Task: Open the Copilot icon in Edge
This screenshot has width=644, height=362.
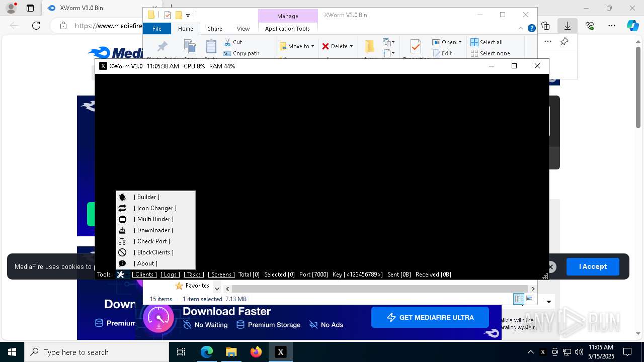Action: pyautogui.click(x=632, y=26)
